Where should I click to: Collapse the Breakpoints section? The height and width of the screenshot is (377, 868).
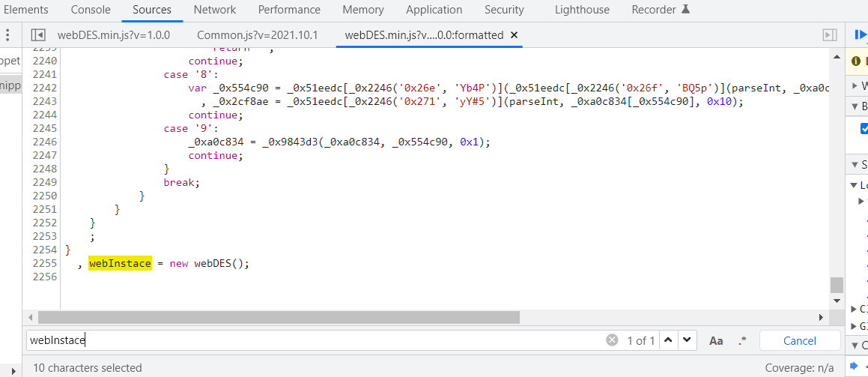click(853, 106)
